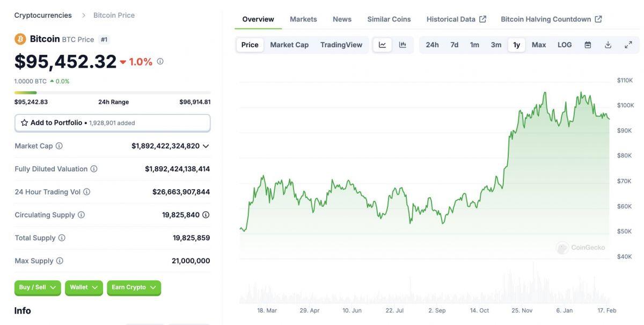644x325 pixels.
Task: Open the calendar date range picker
Action: tap(588, 45)
